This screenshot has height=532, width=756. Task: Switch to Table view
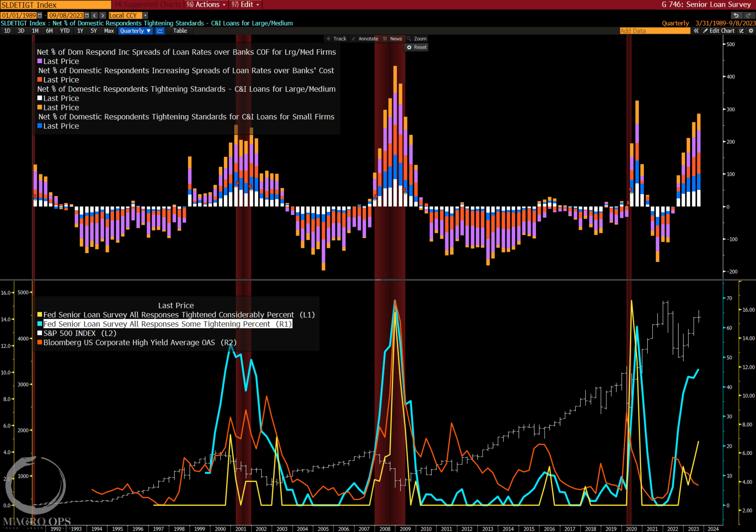(x=180, y=31)
